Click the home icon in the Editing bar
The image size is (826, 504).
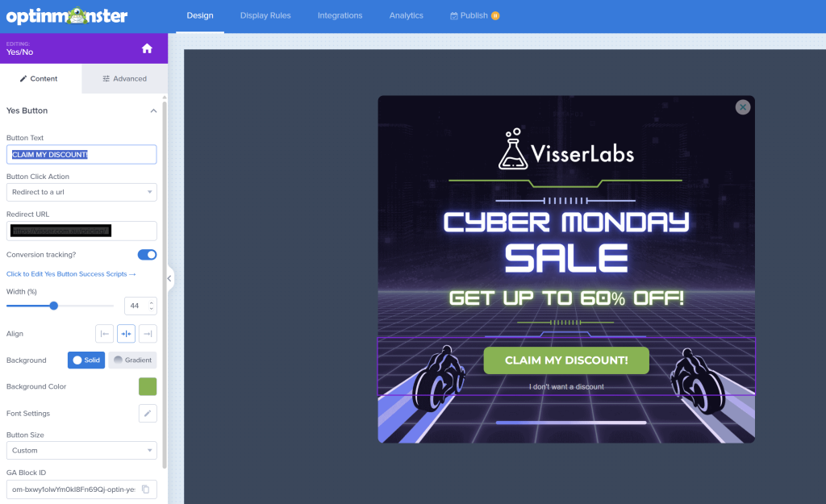tap(146, 48)
